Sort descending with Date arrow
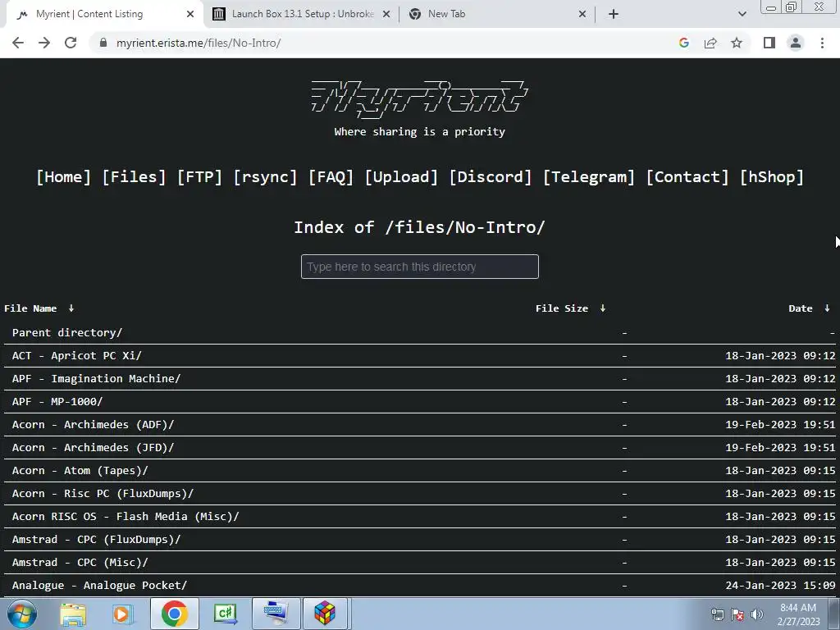The width and height of the screenshot is (840, 630). [x=827, y=308]
